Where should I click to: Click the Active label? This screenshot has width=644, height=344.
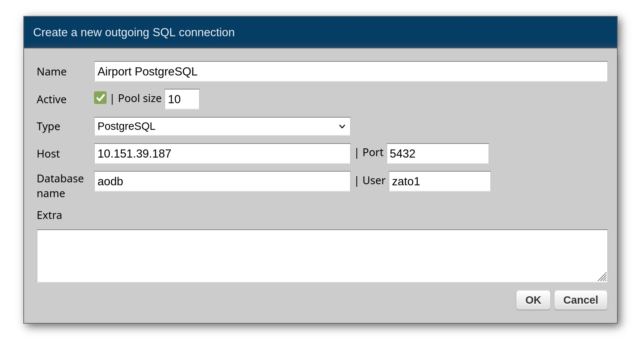click(51, 100)
